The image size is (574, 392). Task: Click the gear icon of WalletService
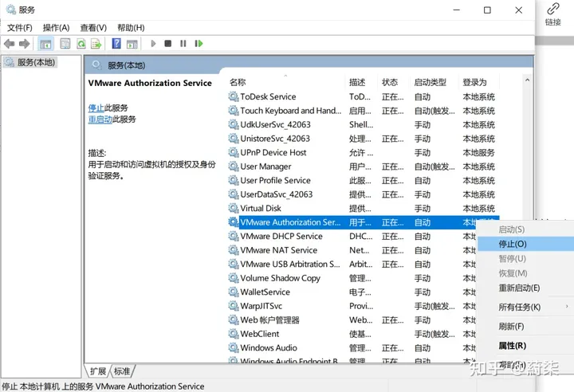(x=234, y=292)
